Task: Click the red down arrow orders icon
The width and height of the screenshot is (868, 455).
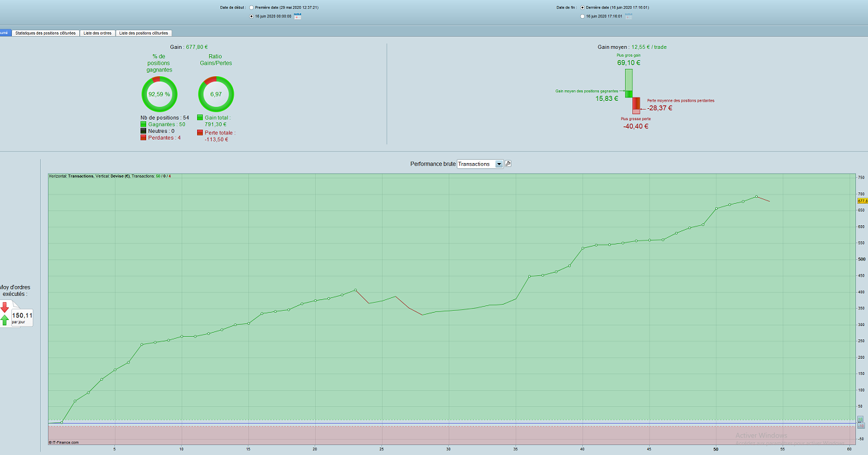Action: (x=5, y=307)
